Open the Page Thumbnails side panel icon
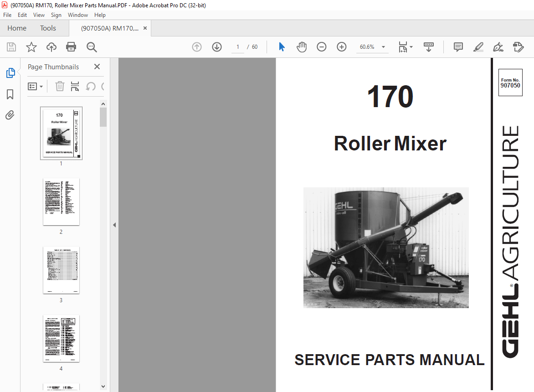Viewport: 534px width, 392px height. click(x=10, y=73)
